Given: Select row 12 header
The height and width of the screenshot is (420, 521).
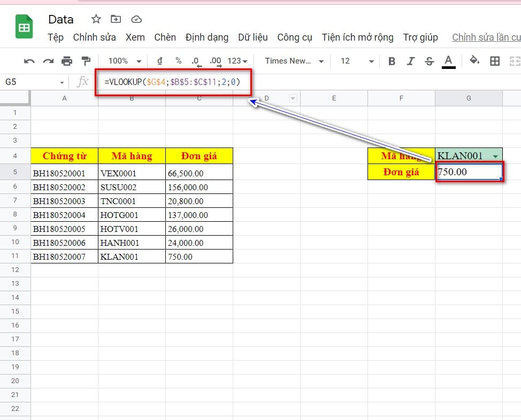Looking at the screenshot, I should click(x=15, y=270).
